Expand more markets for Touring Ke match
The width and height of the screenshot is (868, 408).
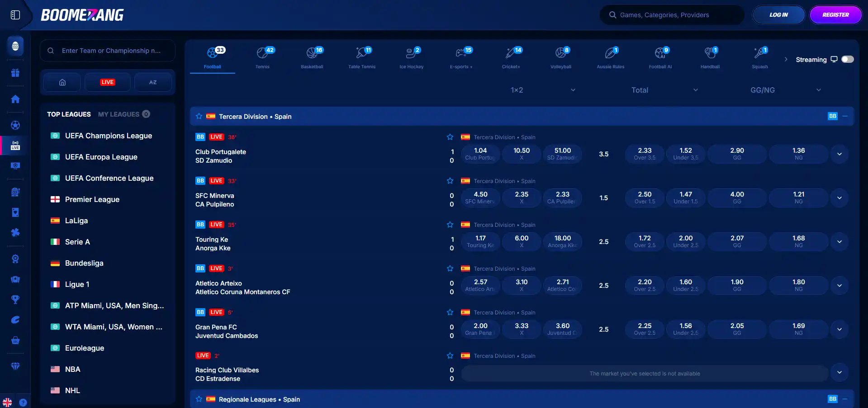coord(840,242)
